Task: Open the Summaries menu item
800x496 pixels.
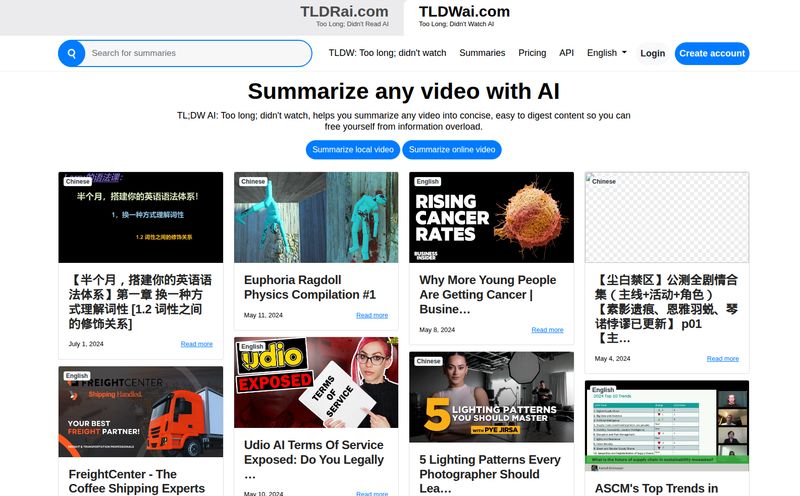Action: [x=482, y=53]
